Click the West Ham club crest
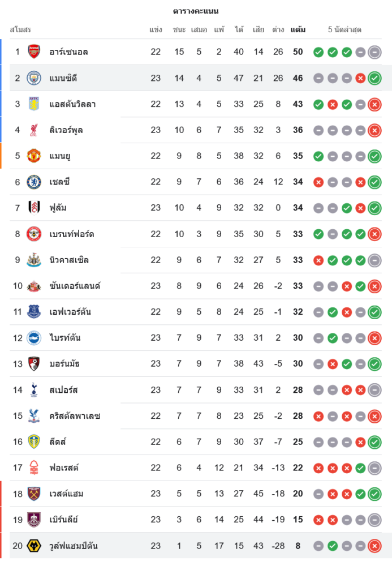The image size is (392, 566). click(34, 494)
